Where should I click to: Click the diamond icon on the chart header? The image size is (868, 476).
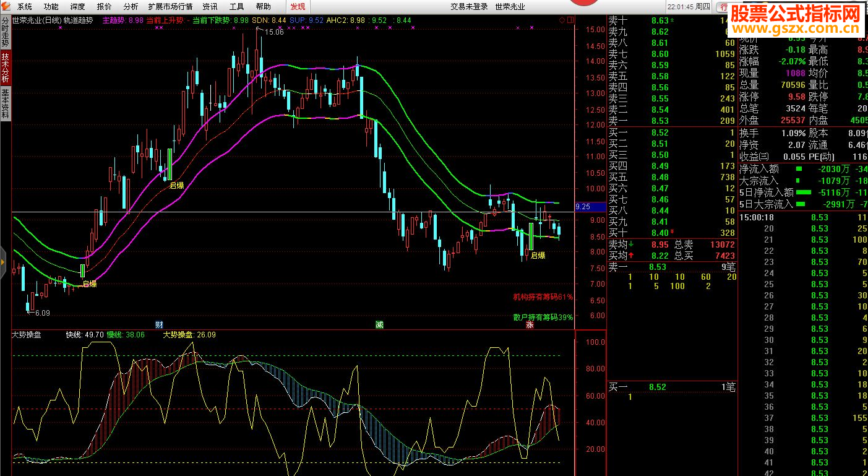point(562,20)
